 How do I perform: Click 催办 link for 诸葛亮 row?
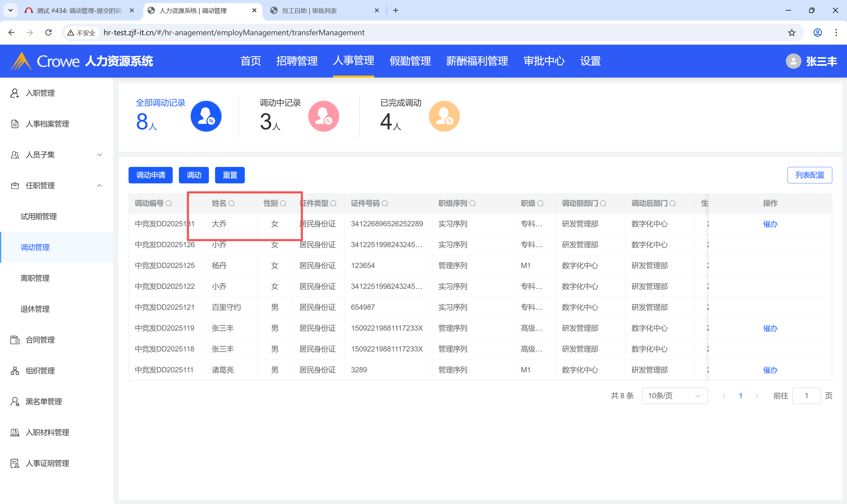point(770,370)
